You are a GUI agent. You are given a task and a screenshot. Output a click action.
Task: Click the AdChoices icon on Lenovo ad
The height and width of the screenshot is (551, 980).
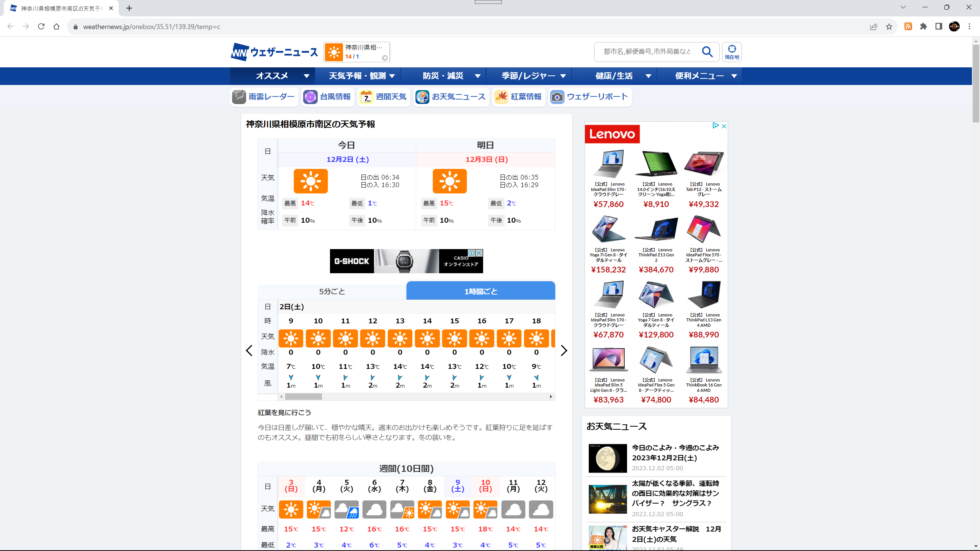tap(715, 126)
